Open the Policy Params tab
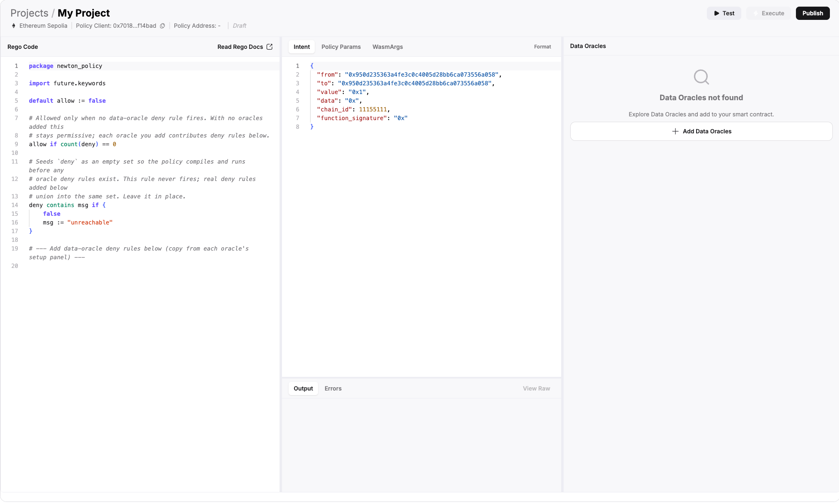 coord(341,47)
